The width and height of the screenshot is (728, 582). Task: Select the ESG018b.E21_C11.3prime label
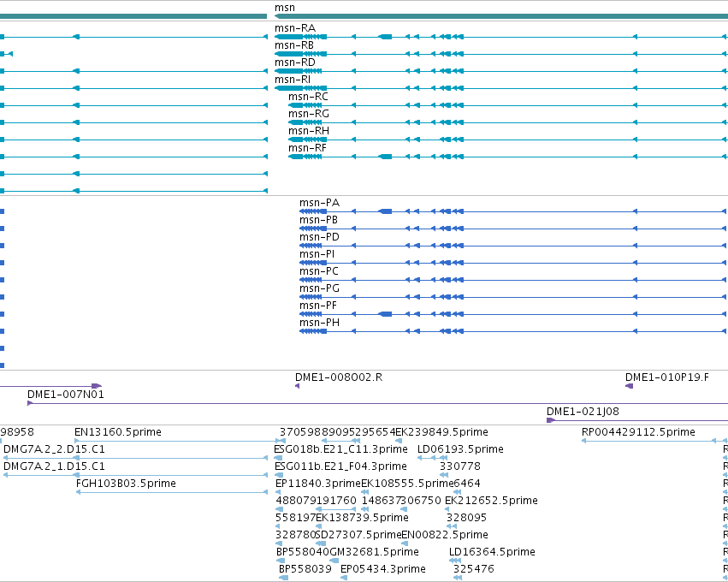coord(340,449)
